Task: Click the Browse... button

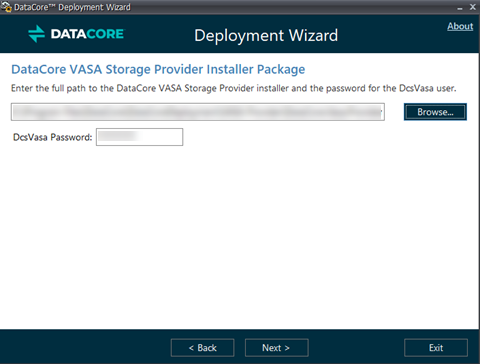Action: [x=435, y=112]
